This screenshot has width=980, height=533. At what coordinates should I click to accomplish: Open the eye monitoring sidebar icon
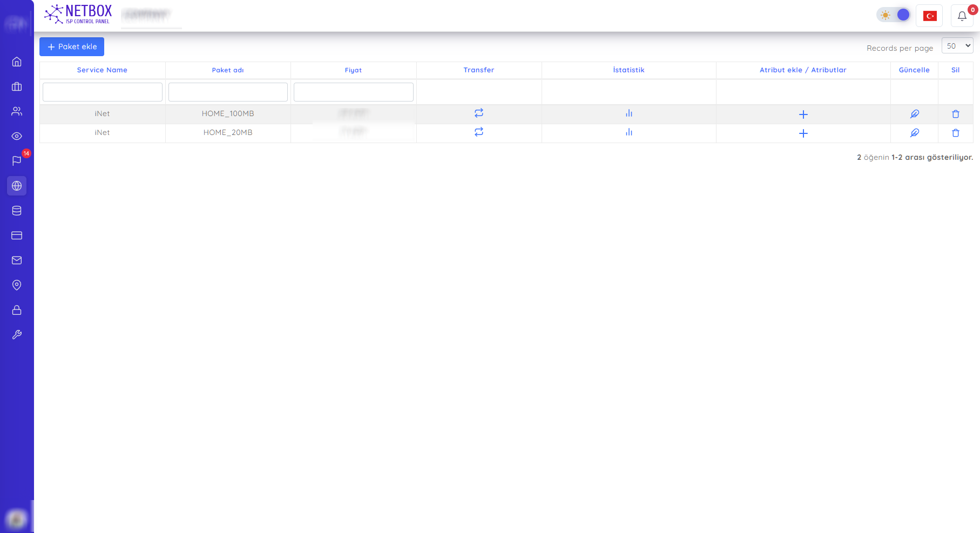coord(17,136)
